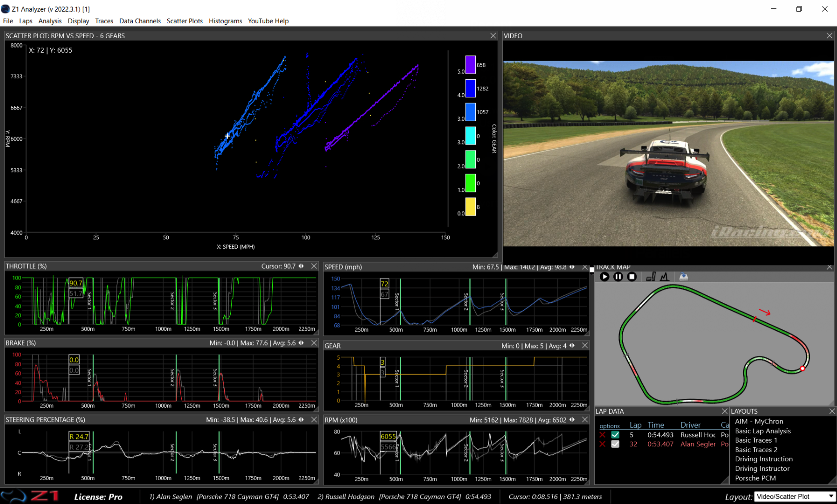Sort by the Time column header
837x504 pixels.
(x=656, y=425)
